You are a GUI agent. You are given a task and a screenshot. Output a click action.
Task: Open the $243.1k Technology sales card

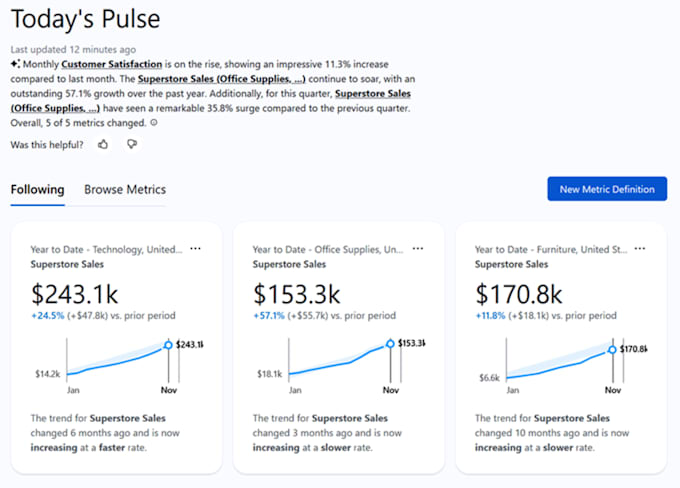tap(75, 294)
